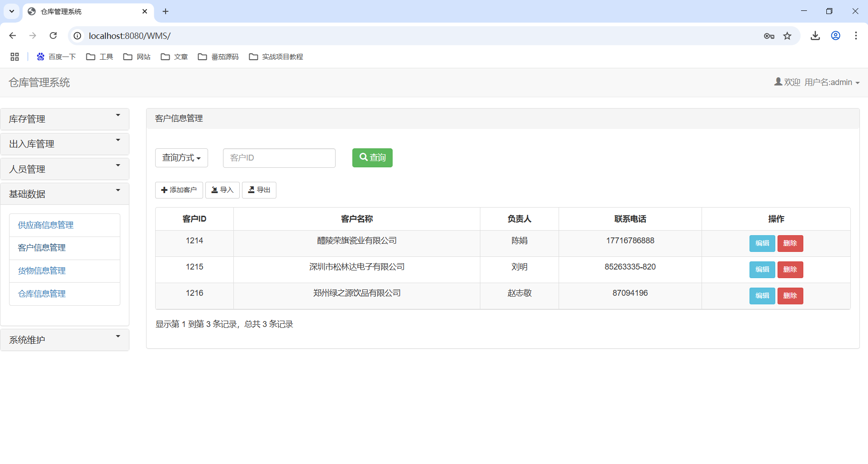Image resolution: width=868 pixels, height=464 pixels.
Task: Open the 工具 bookmark folder
Action: pyautogui.click(x=100, y=57)
